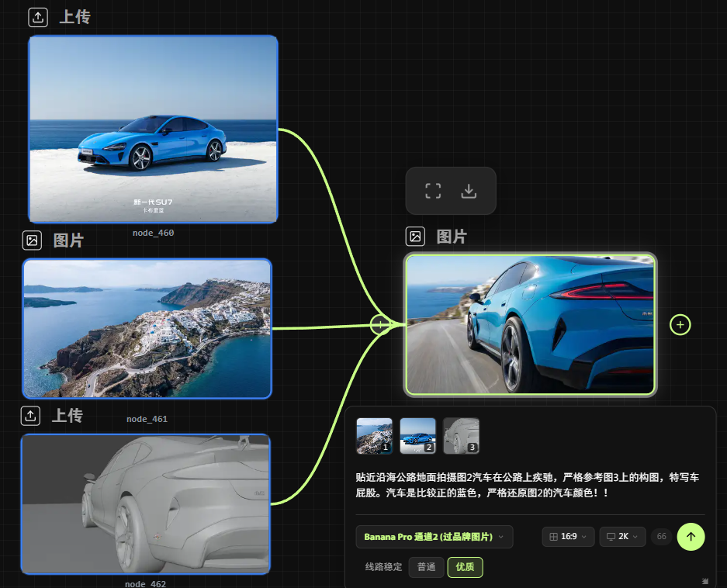Download the generated car image
The image size is (727, 588).
pyautogui.click(x=469, y=191)
